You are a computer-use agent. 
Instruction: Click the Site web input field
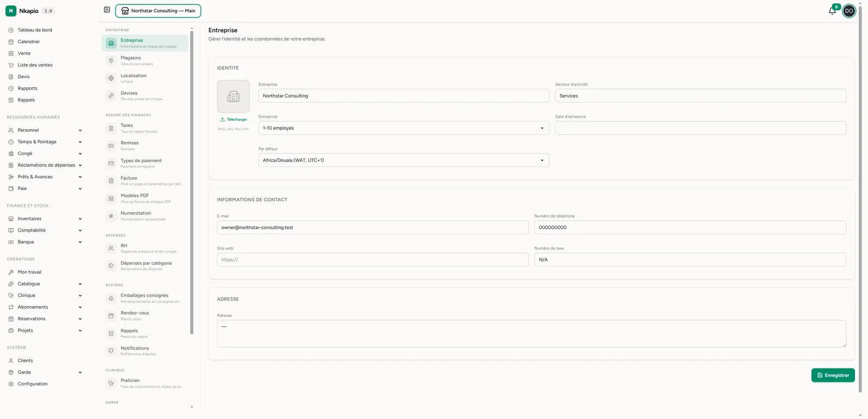(373, 259)
